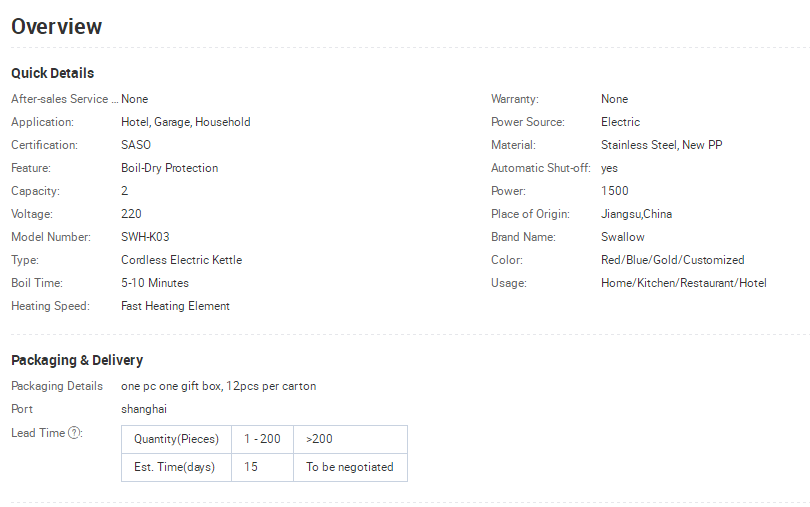810x507 pixels.
Task: Select the Power value '1500'
Action: point(615,191)
